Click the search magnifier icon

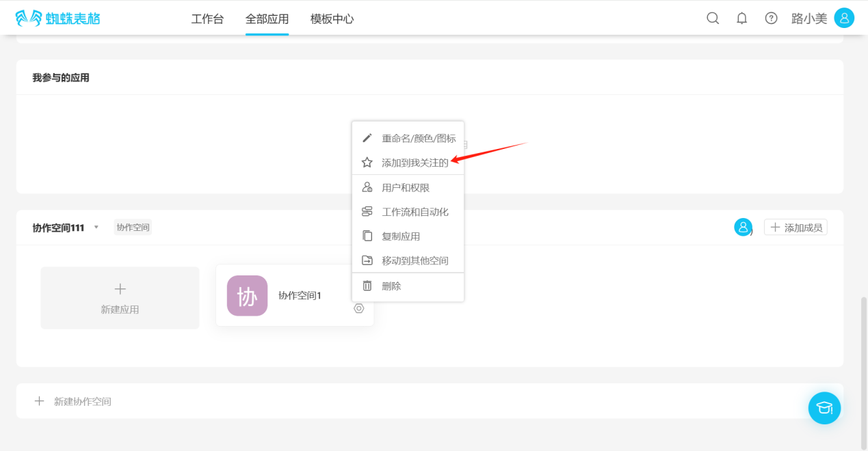point(713,18)
